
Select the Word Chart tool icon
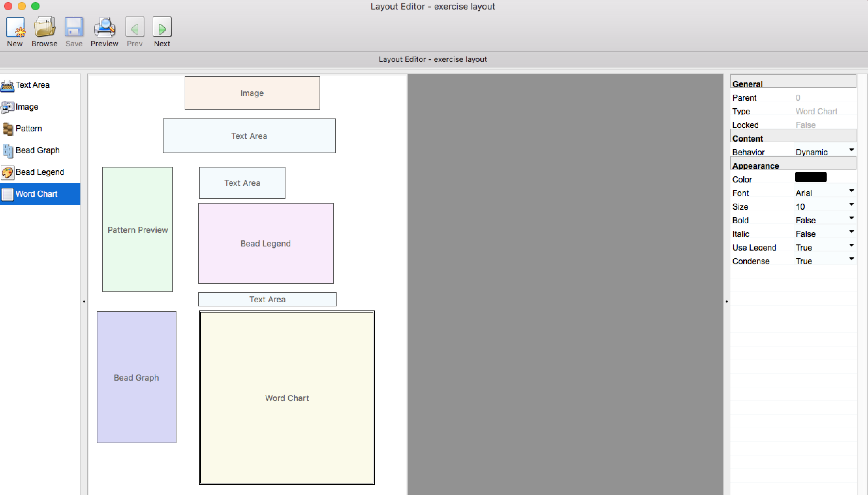[7, 194]
